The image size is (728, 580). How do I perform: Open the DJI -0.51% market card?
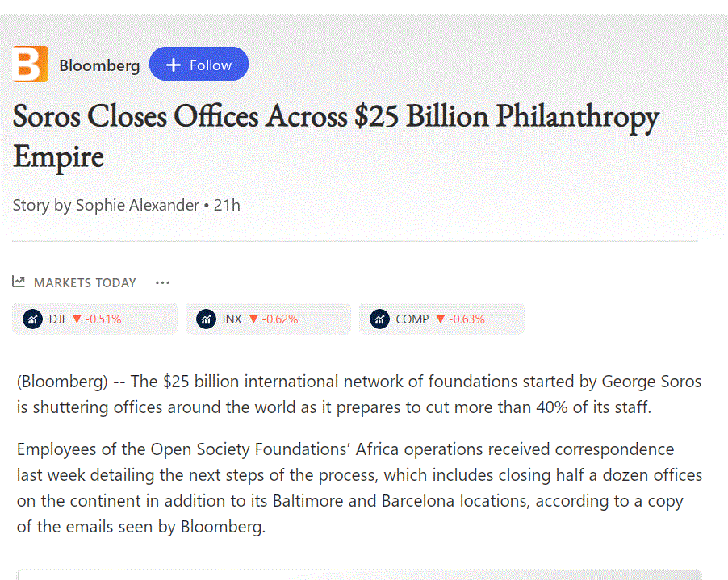[x=94, y=319]
